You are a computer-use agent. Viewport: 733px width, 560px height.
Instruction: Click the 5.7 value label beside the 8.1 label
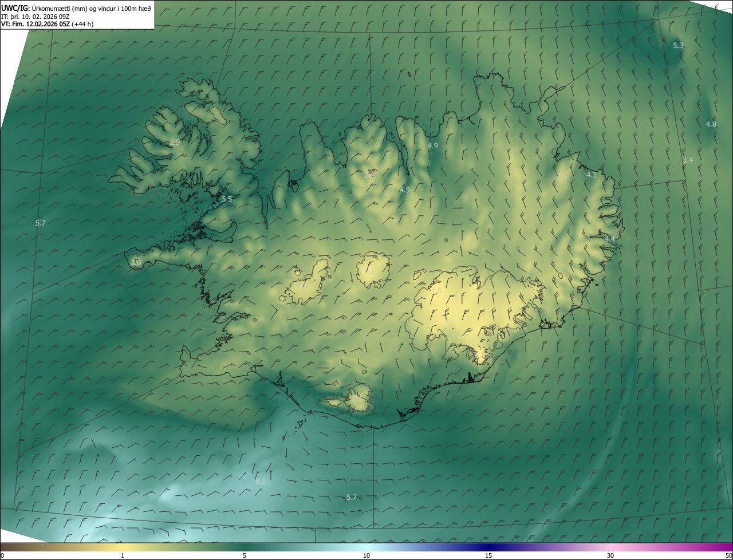tap(352, 498)
